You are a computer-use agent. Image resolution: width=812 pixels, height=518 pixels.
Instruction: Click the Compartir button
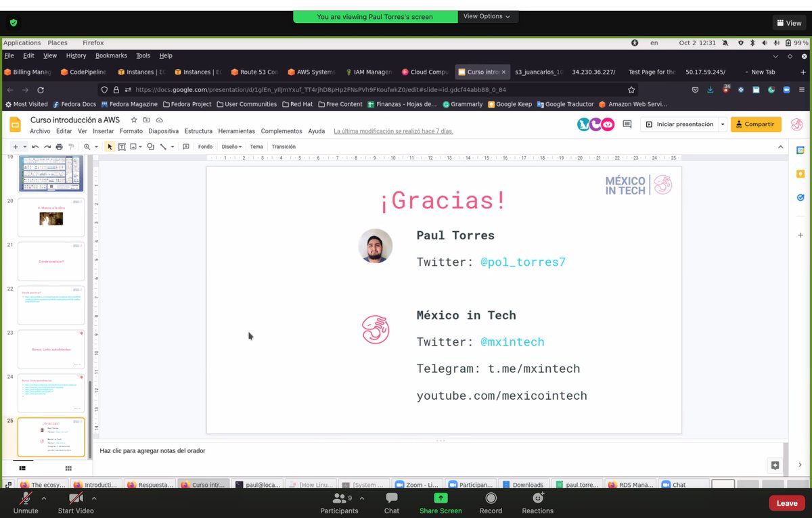point(756,124)
